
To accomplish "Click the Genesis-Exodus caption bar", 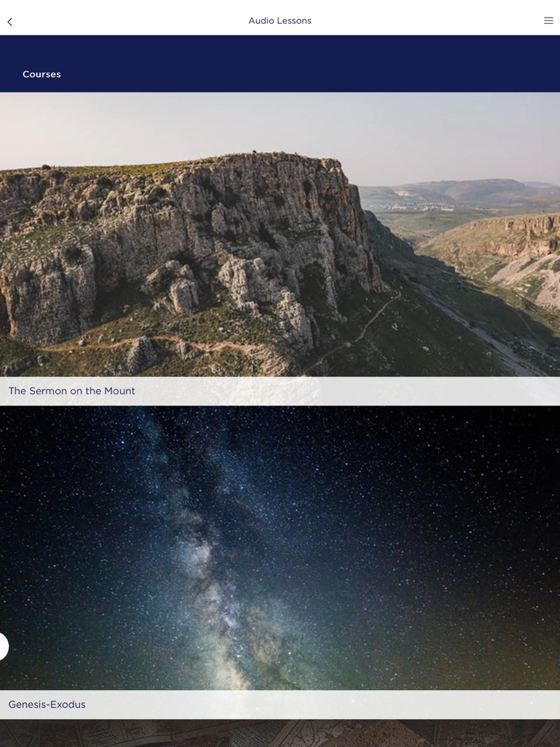I will click(280, 705).
